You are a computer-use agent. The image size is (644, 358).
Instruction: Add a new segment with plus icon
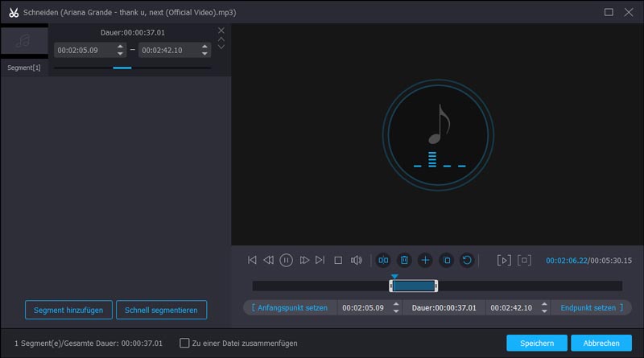pyautogui.click(x=425, y=260)
